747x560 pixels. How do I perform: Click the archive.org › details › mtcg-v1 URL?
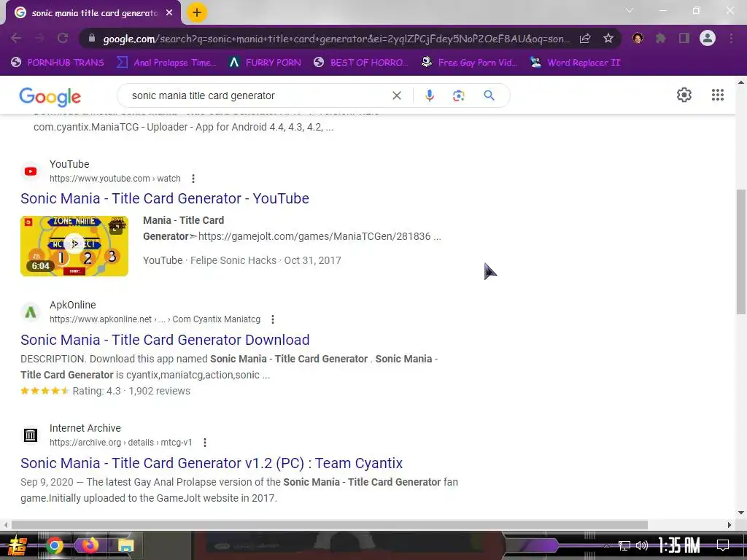[x=120, y=443]
